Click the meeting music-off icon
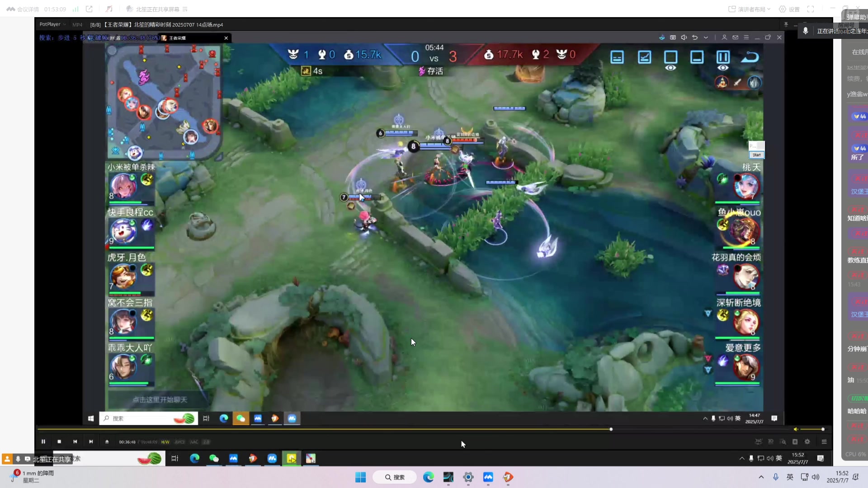Screen dimensions: 868x488 click(109, 9)
